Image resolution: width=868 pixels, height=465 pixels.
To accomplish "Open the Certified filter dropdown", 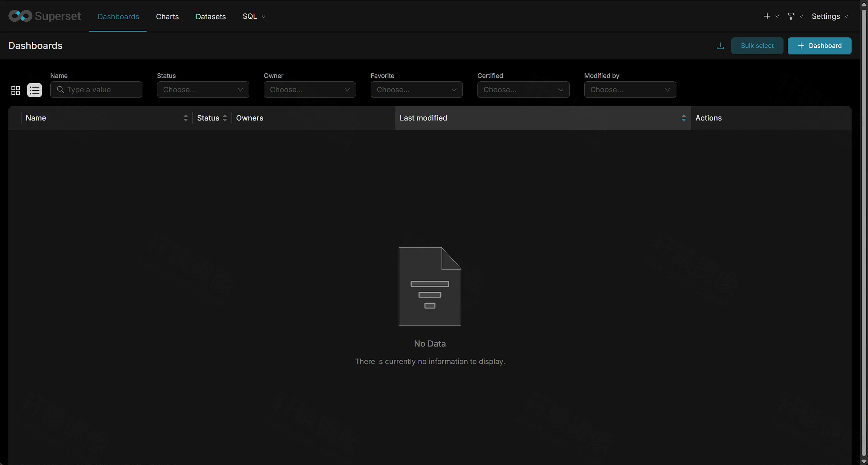I will click(x=523, y=90).
